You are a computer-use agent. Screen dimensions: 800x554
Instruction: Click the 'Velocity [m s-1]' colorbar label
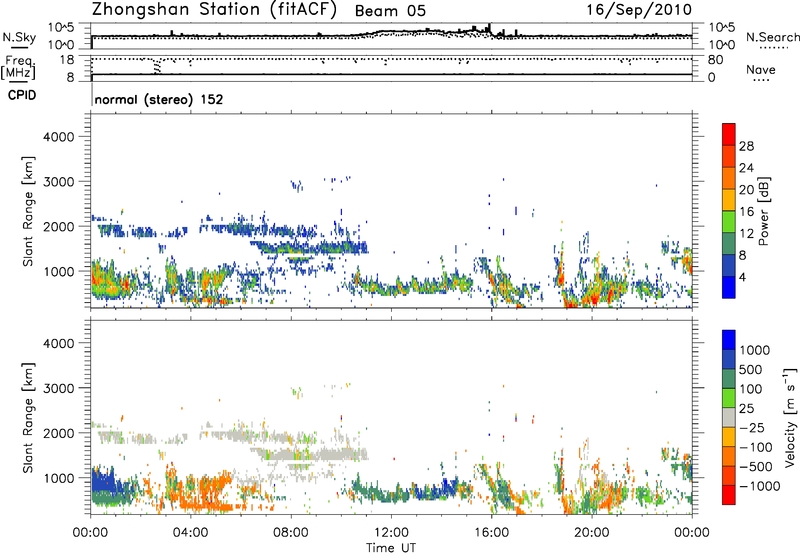point(790,418)
